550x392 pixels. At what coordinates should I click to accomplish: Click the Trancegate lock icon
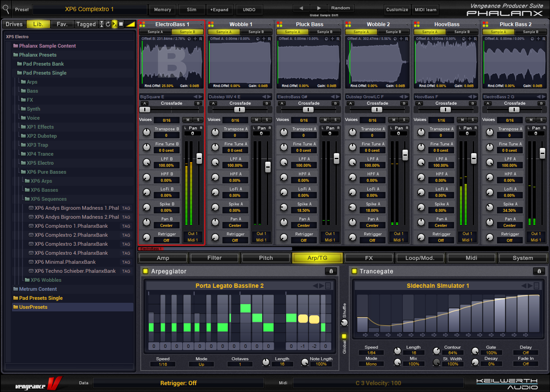[x=538, y=271]
